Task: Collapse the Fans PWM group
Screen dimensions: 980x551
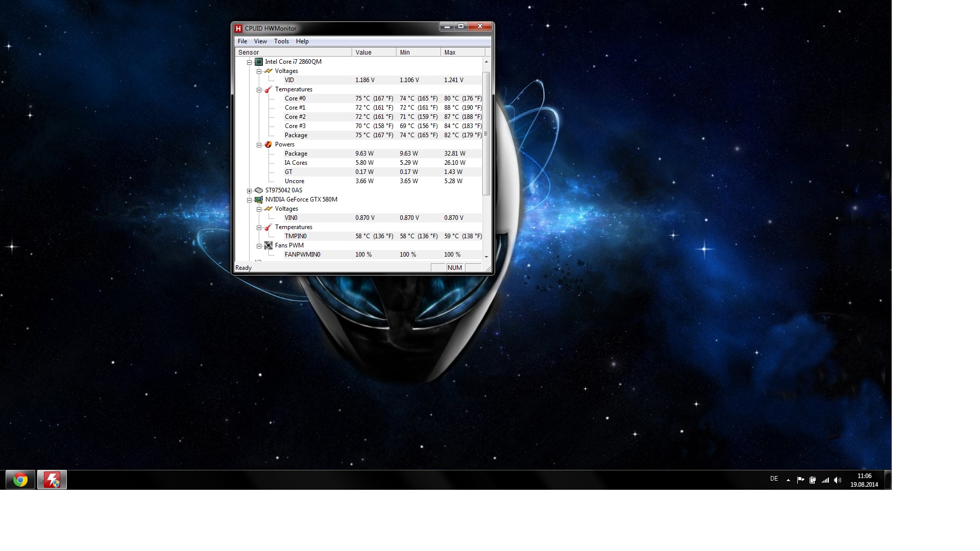Action: [259, 246]
